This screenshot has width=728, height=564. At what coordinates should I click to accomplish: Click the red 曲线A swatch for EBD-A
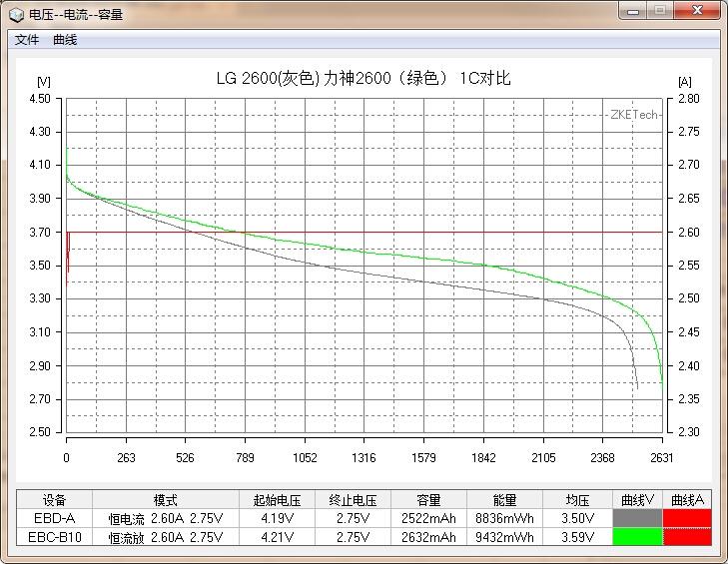(x=687, y=518)
